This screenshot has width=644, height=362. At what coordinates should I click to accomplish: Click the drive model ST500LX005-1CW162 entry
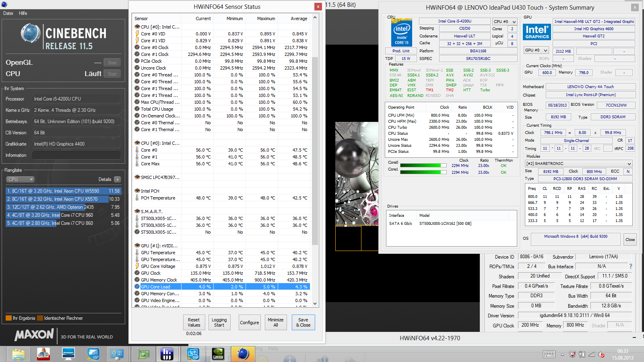tap(445, 224)
